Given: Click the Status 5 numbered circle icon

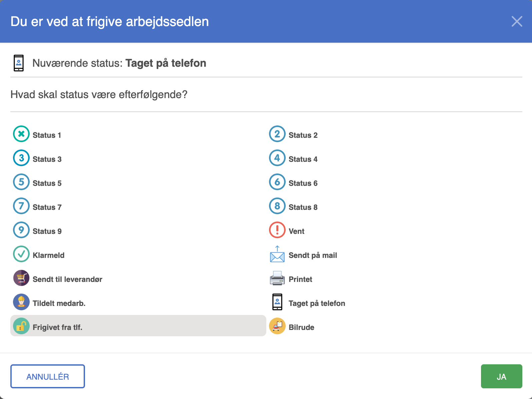Looking at the screenshot, I should click(21, 182).
